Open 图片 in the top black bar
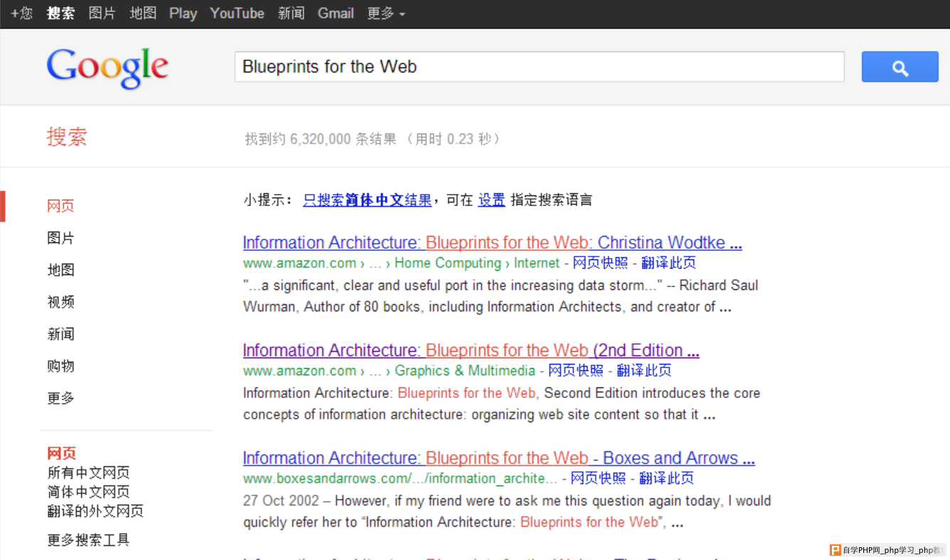 pyautogui.click(x=102, y=14)
